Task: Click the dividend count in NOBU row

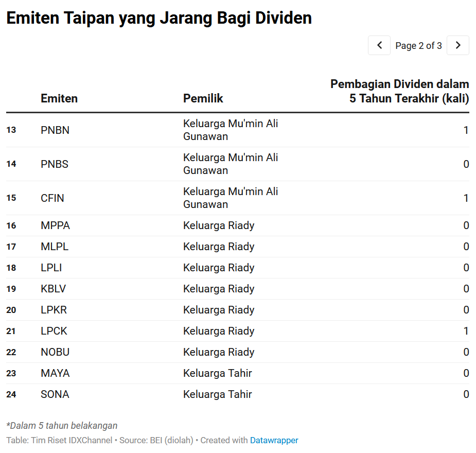Action: pyautogui.click(x=466, y=352)
